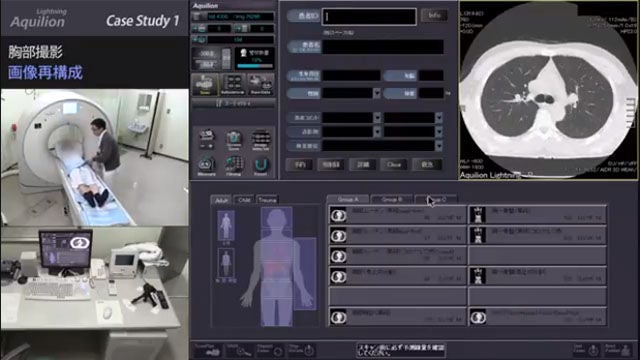Click the second button in patient form button row
Screen dimensions: 640x360
[x=331, y=164]
